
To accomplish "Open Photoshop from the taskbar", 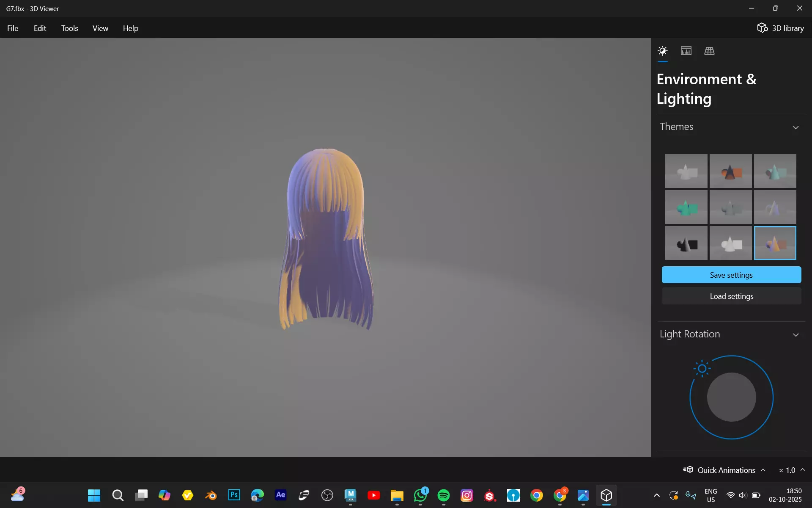I will tap(234, 495).
